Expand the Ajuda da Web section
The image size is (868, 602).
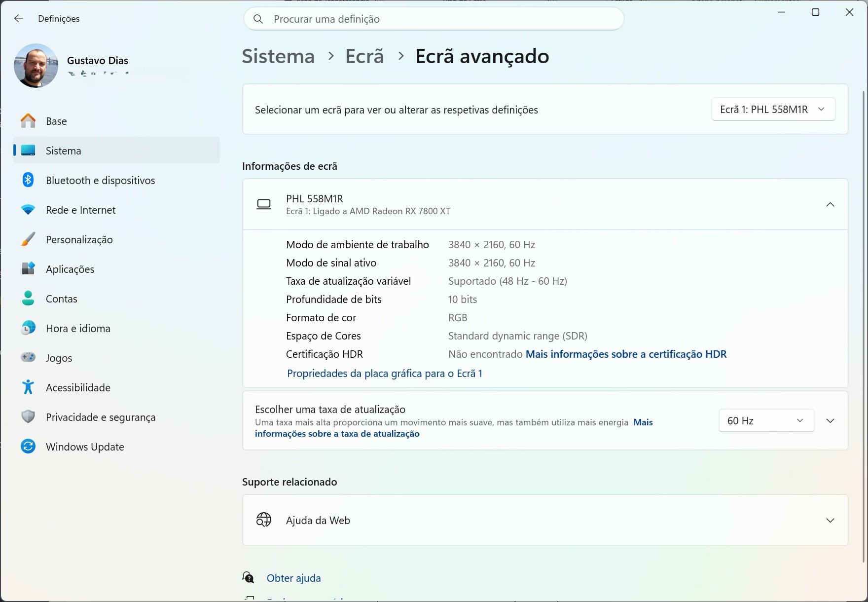click(830, 521)
